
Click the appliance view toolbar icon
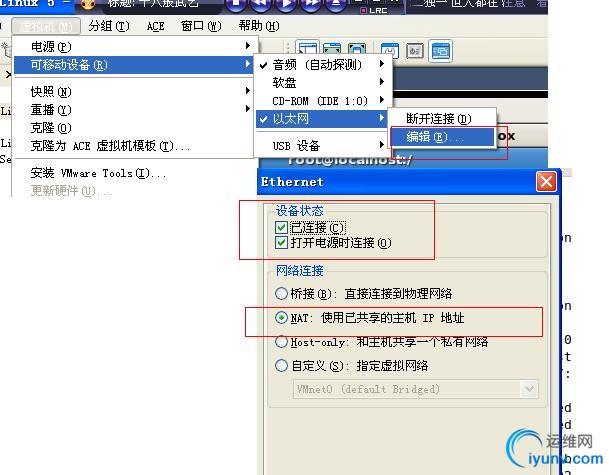pyautogui.click(x=415, y=51)
